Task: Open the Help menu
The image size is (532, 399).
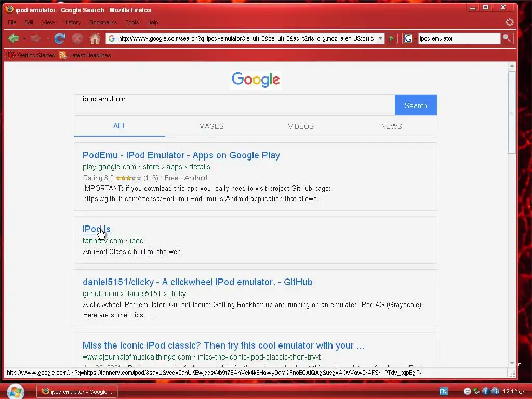Action: (152, 22)
